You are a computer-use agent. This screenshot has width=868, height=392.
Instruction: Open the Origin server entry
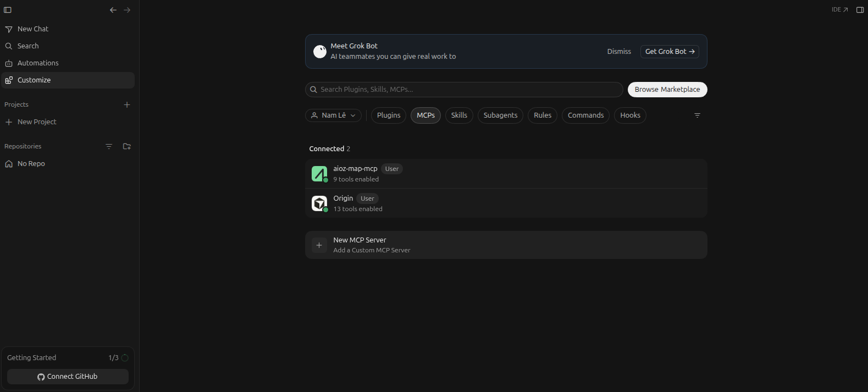[x=506, y=203]
